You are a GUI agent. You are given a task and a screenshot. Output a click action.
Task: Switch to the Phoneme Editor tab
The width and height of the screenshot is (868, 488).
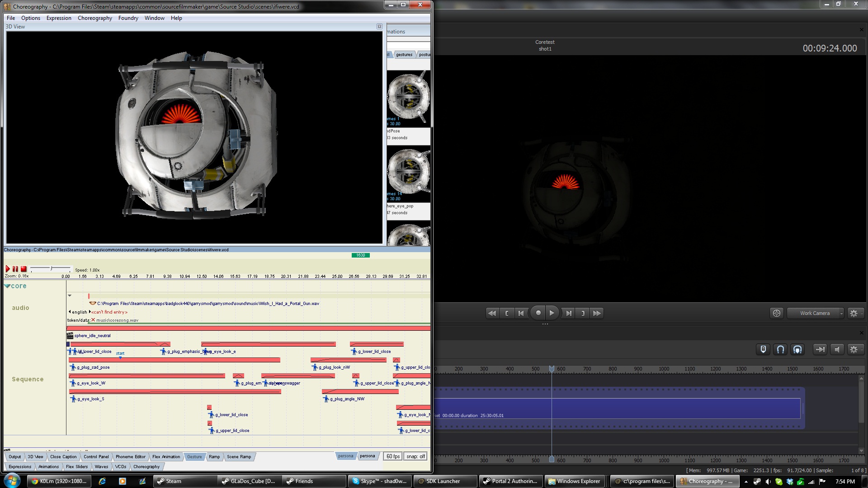[x=130, y=457]
